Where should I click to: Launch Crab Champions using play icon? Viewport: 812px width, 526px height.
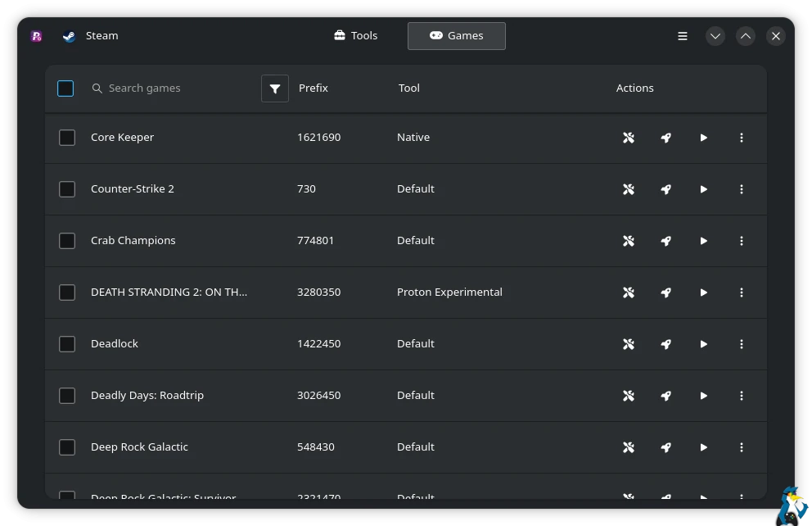703,240
